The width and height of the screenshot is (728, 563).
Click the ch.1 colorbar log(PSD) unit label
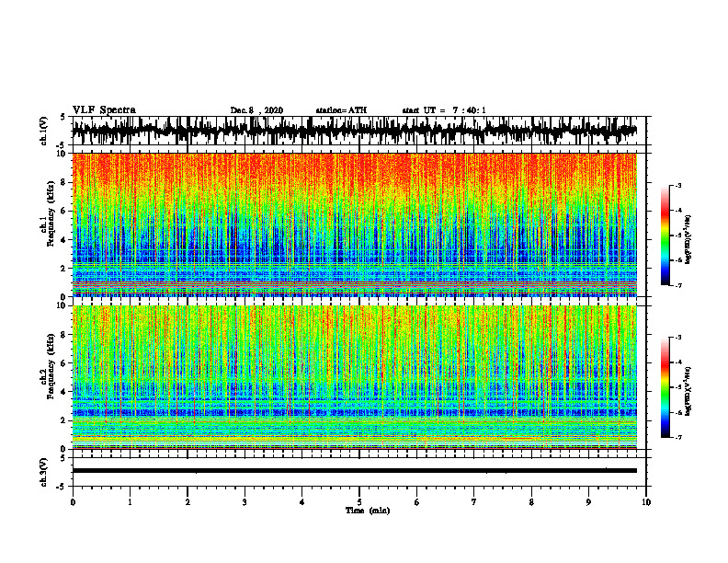[x=688, y=239]
